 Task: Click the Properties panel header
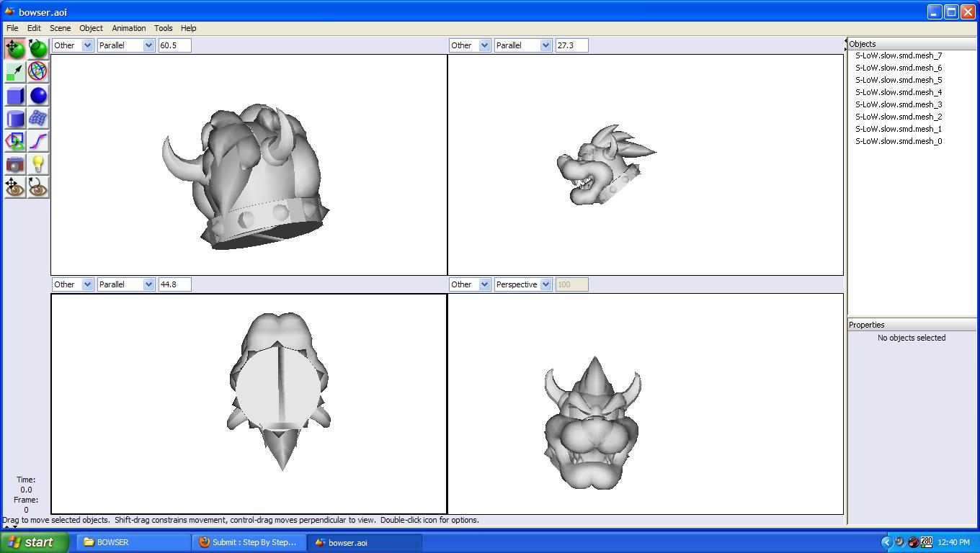[x=912, y=325]
